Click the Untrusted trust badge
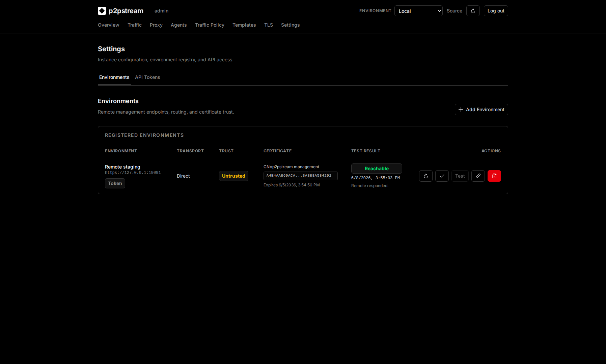 point(233,176)
